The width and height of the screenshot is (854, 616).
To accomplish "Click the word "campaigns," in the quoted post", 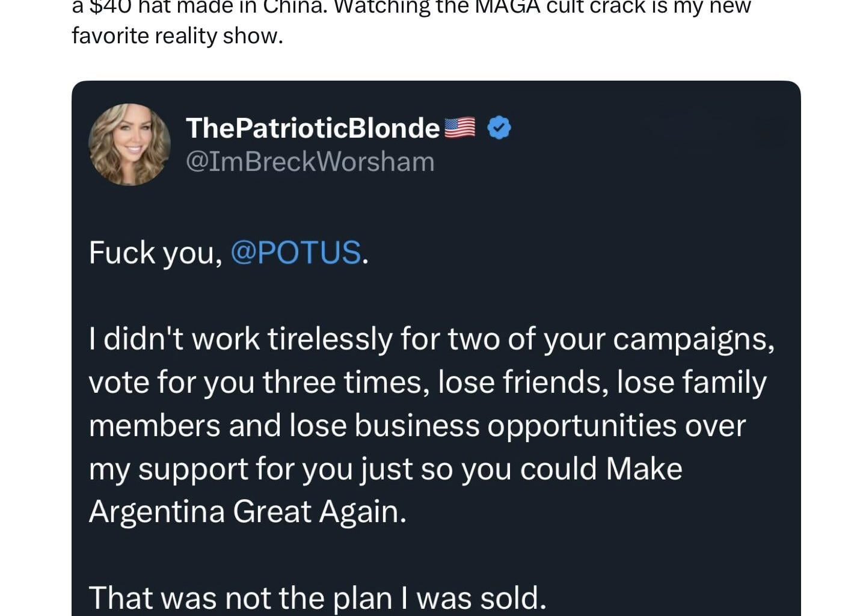I will point(693,339).
